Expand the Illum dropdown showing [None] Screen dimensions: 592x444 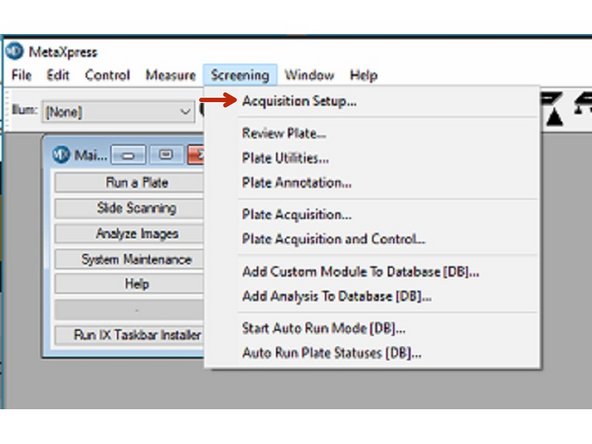pos(118,112)
